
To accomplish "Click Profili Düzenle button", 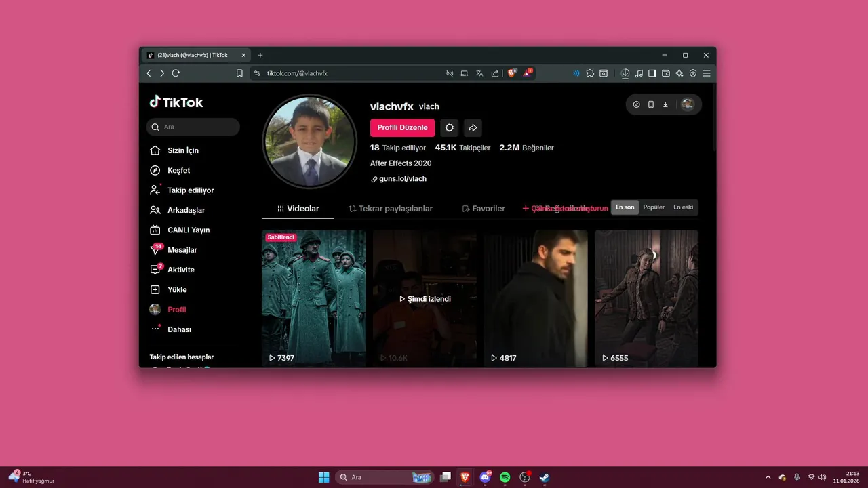I will pos(402,127).
